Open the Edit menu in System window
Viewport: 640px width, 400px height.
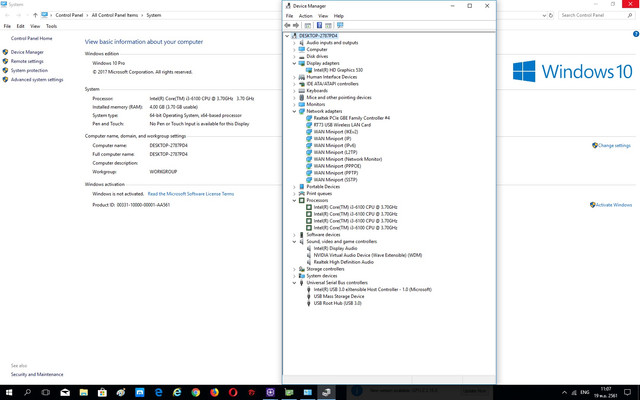click(x=20, y=26)
